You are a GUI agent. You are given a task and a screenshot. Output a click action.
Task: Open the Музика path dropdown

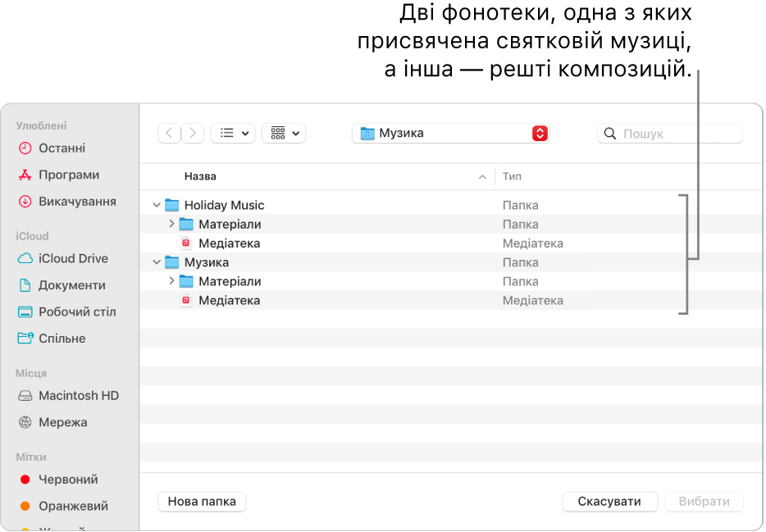[x=539, y=133]
